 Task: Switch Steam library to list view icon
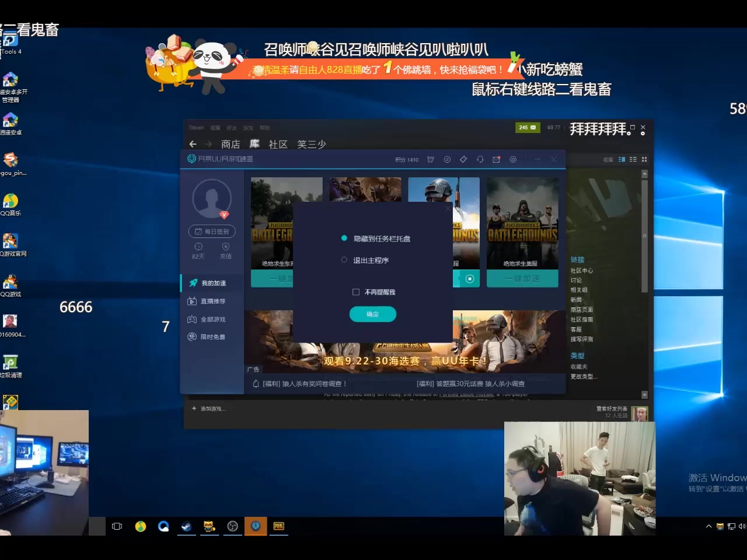(x=633, y=159)
